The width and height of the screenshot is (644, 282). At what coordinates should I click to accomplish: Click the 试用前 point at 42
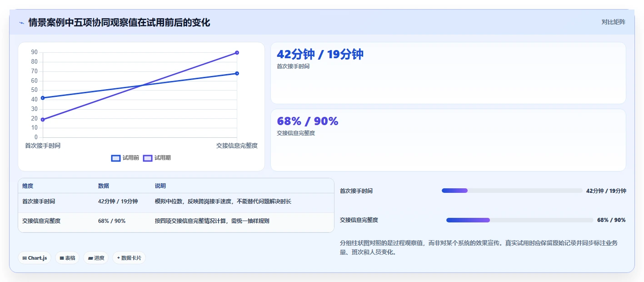[x=43, y=98]
